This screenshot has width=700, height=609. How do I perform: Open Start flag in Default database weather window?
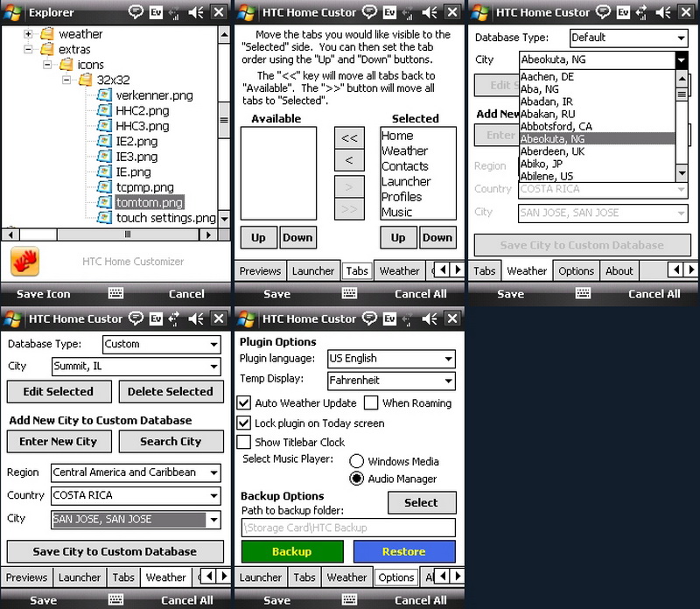tap(479, 12)
